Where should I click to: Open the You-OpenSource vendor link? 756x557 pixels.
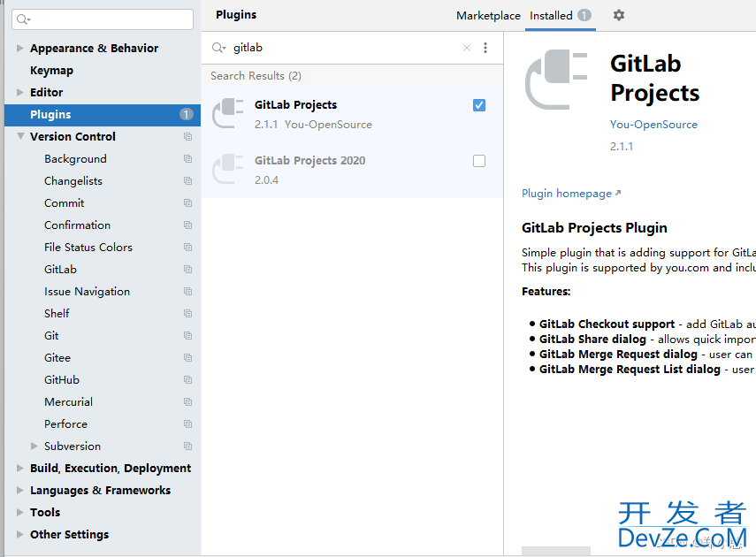653,125
